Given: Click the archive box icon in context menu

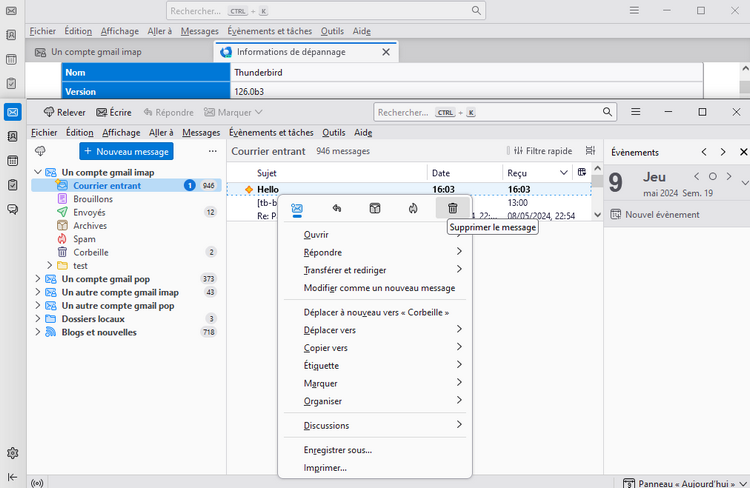Looking at the screenshot, I should (375, 208).
